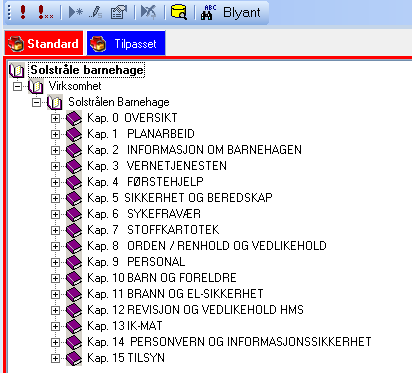Screen dimensions: 412x373
Task: Click the purple book icon for Kap. 4
Action: point(74,182)
